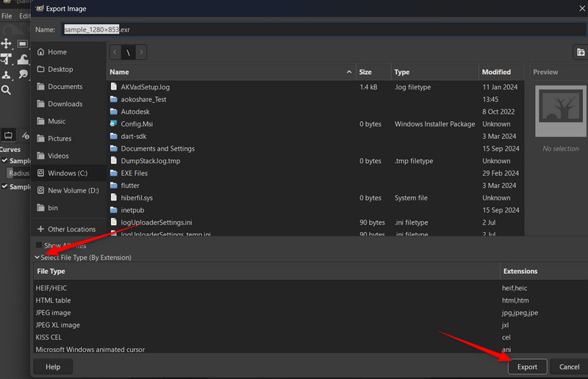Click the File Type column header
This screenshot has width=588, height=379.
click(266, 271)
